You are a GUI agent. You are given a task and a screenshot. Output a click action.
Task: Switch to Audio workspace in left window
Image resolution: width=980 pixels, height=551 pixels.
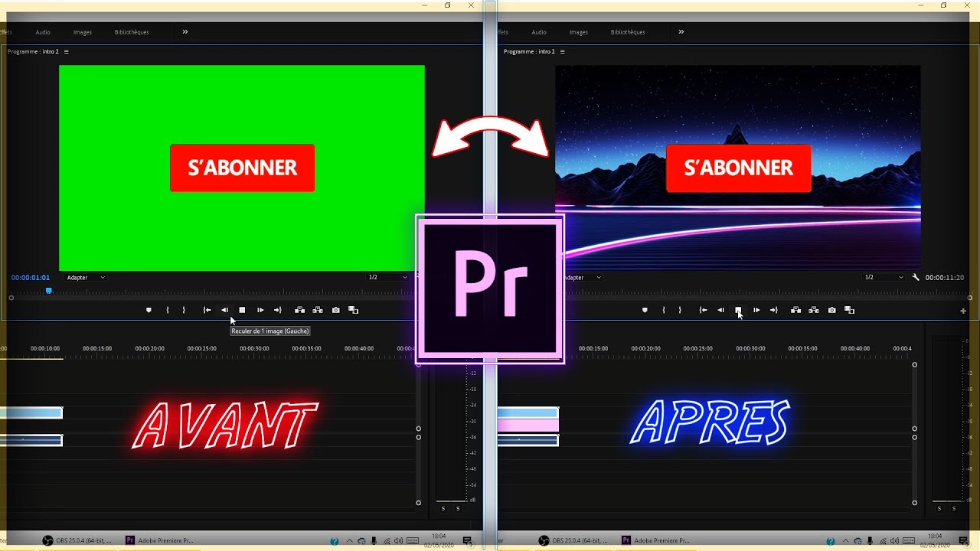[x=43, y=32]
